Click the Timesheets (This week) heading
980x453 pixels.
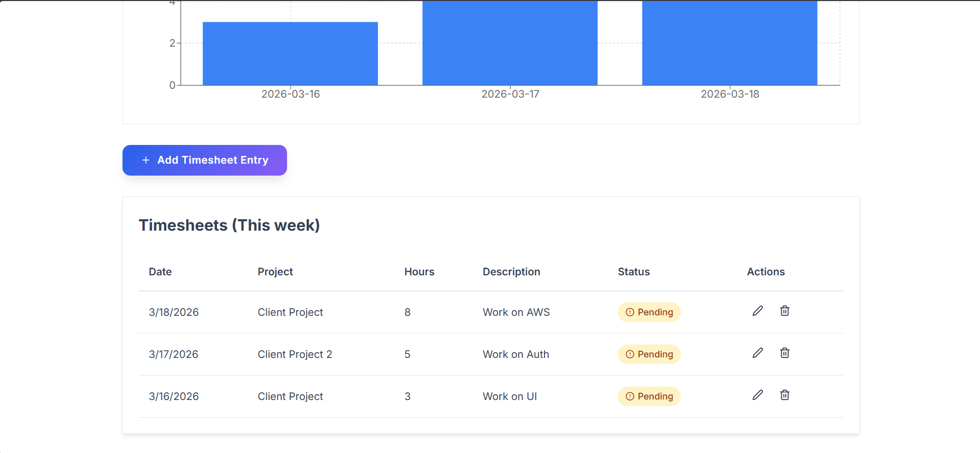point(229,225)
